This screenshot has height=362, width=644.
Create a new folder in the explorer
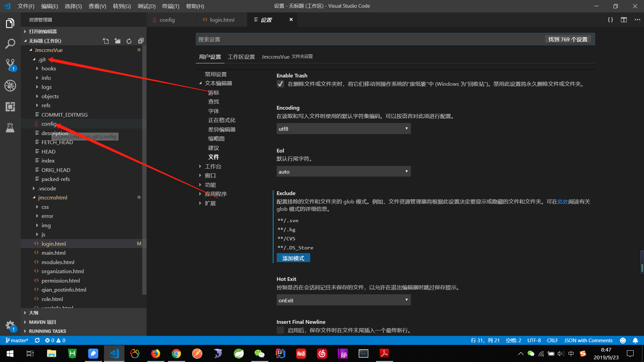click(x=117, y=41)
